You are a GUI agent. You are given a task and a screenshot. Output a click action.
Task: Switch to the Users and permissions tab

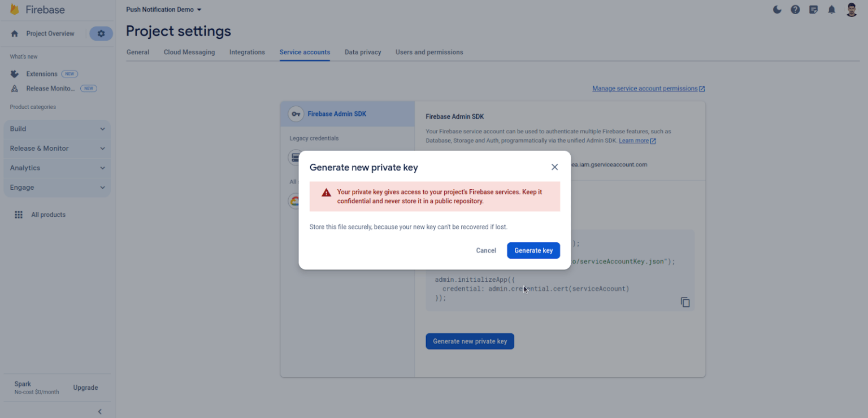[429, 52]
